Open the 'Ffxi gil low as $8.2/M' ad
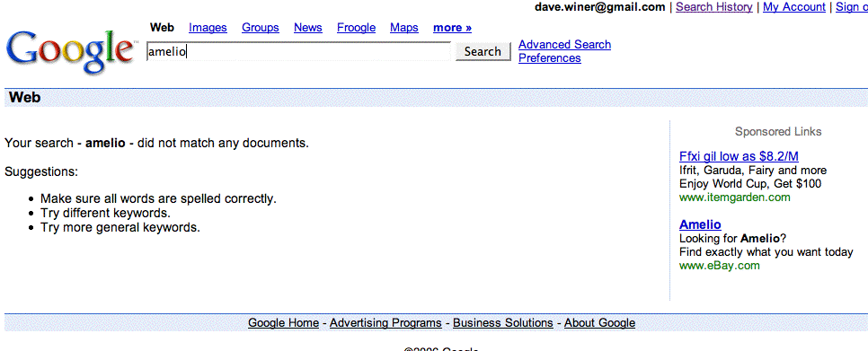The height and width of the screenshot is (351, 868). pos(739,156)
